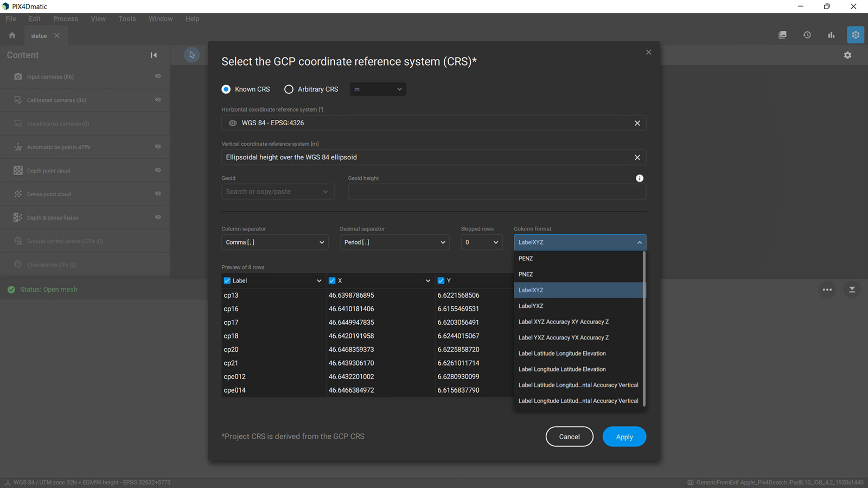The width and height of the screenshot is (868, 488).
Task: Choose Label XYZ Accuracy XY Accuracy Z
Action: (x=578, y=322)
